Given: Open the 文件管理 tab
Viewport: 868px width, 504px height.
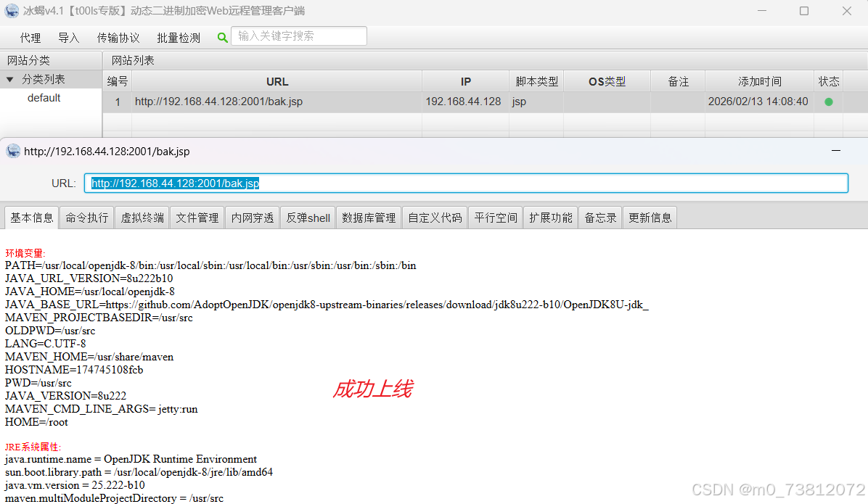Looking at the screenshot, I should tap(197, 218).
